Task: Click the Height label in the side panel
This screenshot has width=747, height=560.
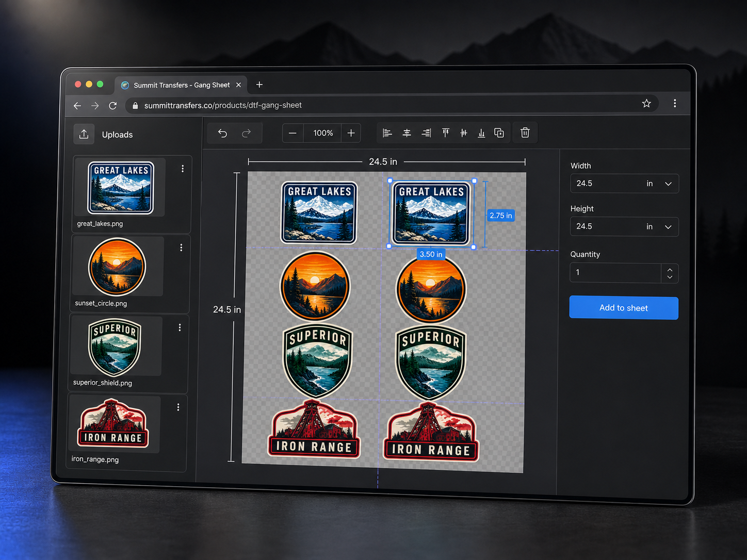Action: coord(582,208)
